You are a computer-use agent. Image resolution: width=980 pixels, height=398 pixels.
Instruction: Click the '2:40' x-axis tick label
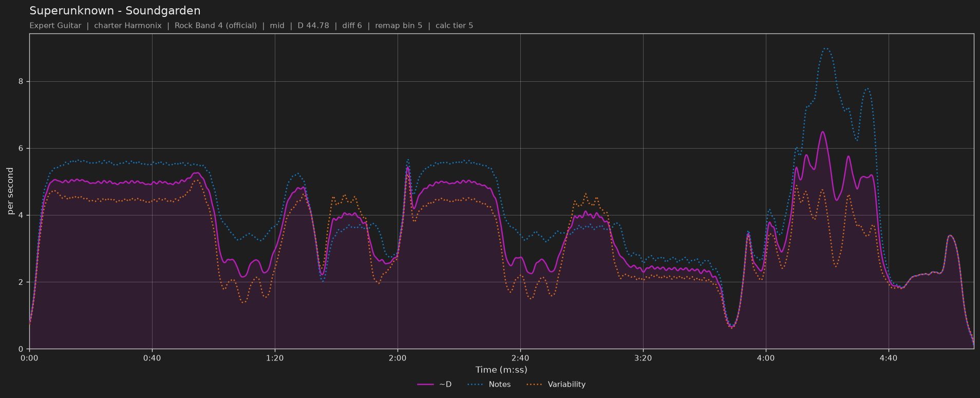click(520, 358)
